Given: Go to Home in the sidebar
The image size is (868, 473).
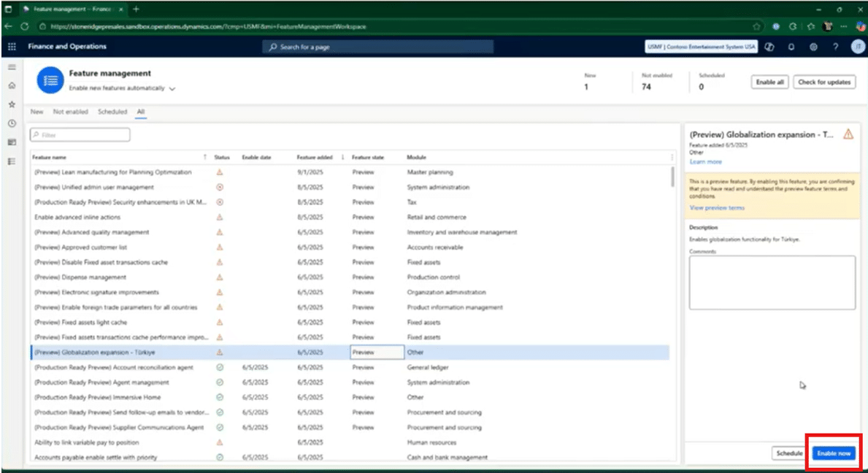Looking at the screenshot, I should [x=12, y=85].
